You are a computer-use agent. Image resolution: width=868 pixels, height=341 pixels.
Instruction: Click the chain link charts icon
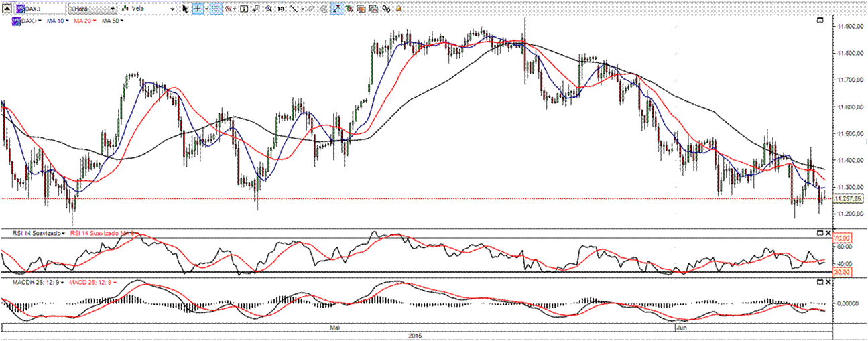pos(387,9)
